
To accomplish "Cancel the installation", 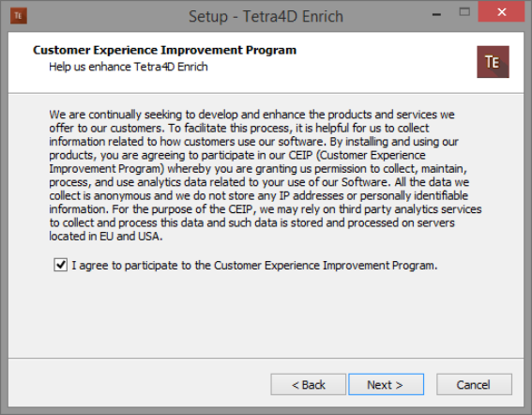I will pyautogui.click(x=474, y=384).
